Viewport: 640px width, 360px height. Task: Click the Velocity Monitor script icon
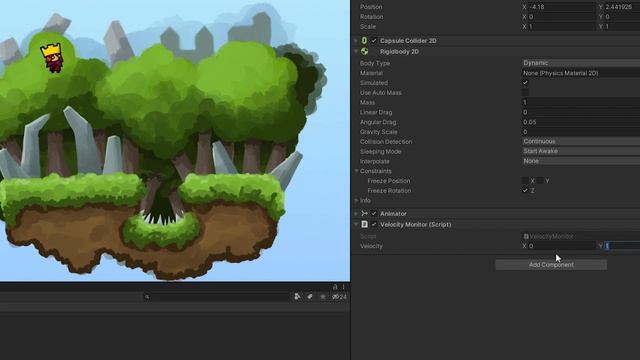click(x=364, y=224)
